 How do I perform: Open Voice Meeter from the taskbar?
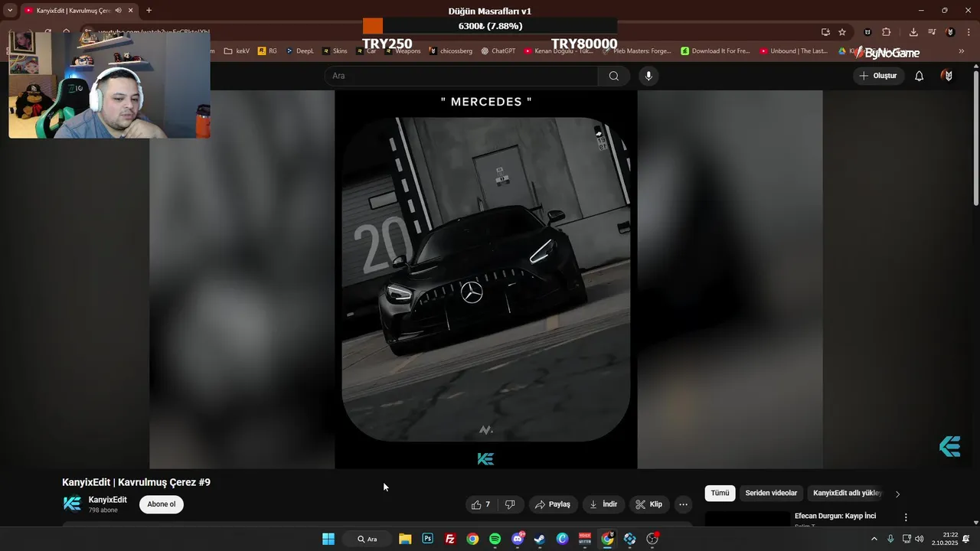point(585,539)
